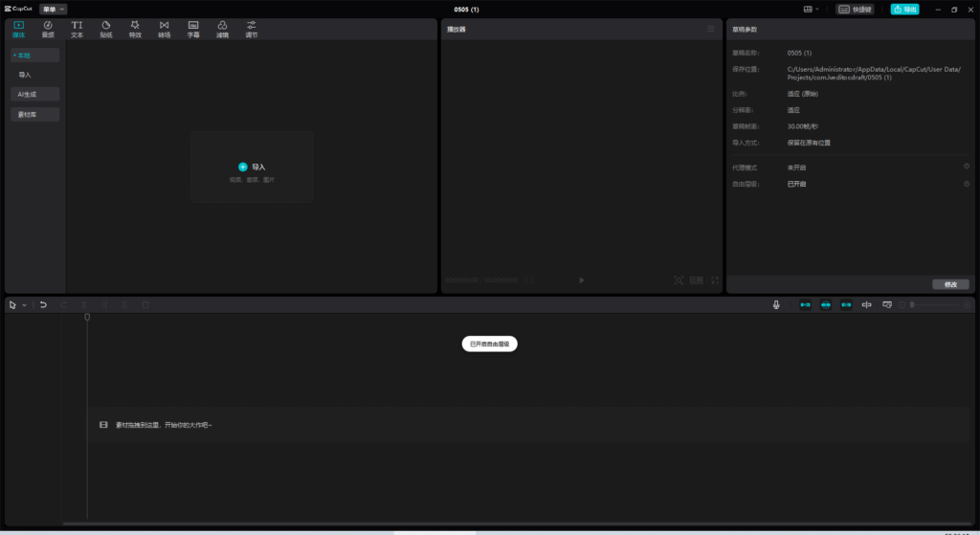Select AI生成 in the left sidebar

tap(35, 94)
